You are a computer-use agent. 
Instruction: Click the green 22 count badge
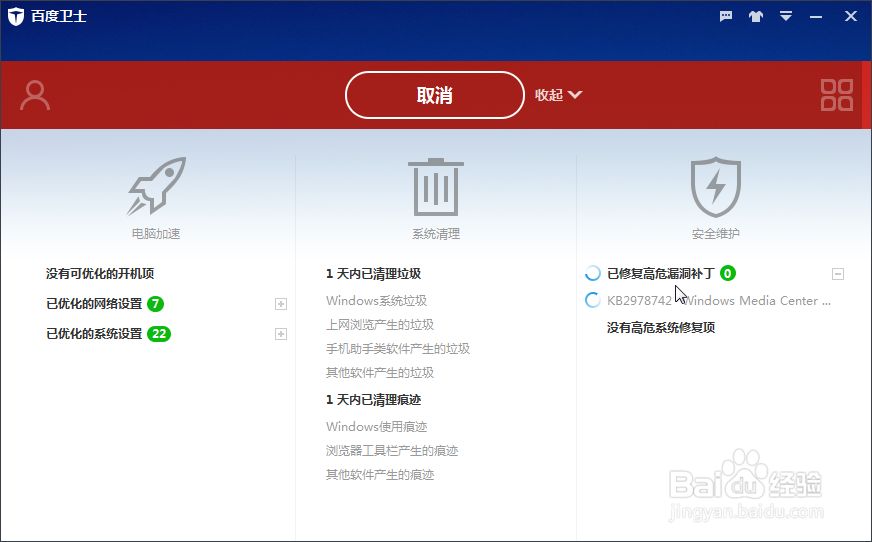159,334
